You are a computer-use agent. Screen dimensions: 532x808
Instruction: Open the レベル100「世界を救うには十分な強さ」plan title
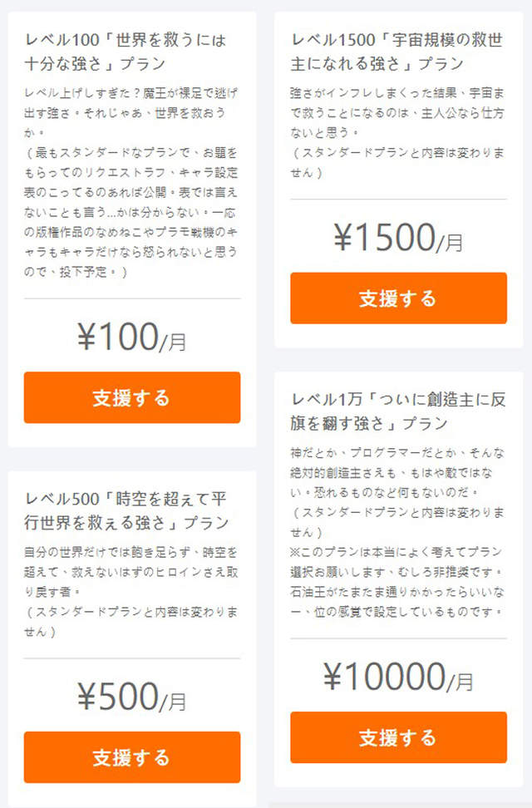126,52
